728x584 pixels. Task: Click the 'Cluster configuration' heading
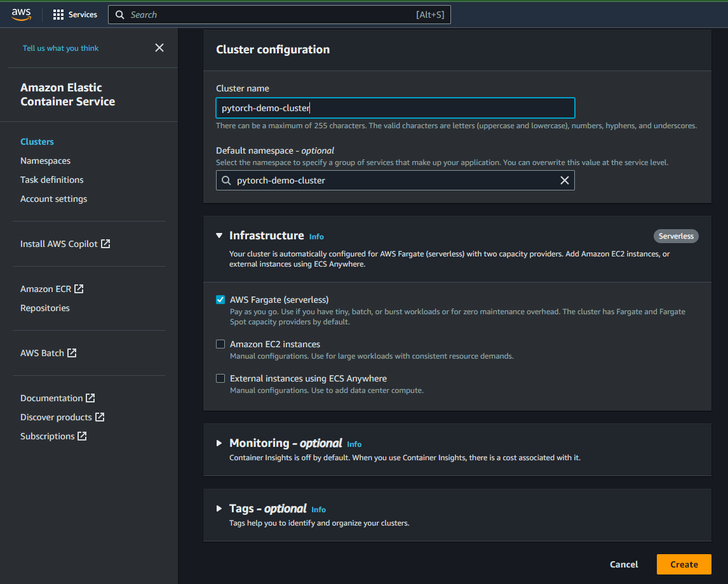click(x=273, y=50)
